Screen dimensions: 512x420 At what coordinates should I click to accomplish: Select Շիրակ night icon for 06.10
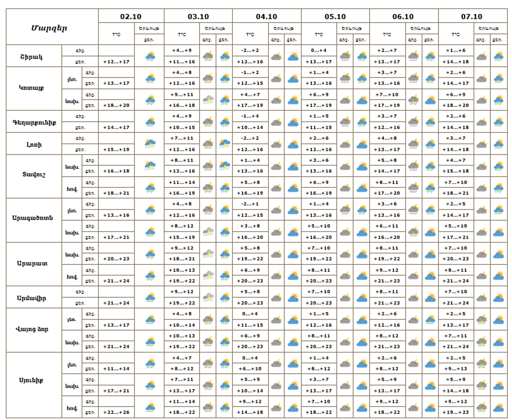pyautogui.click(x=413, y=56)
